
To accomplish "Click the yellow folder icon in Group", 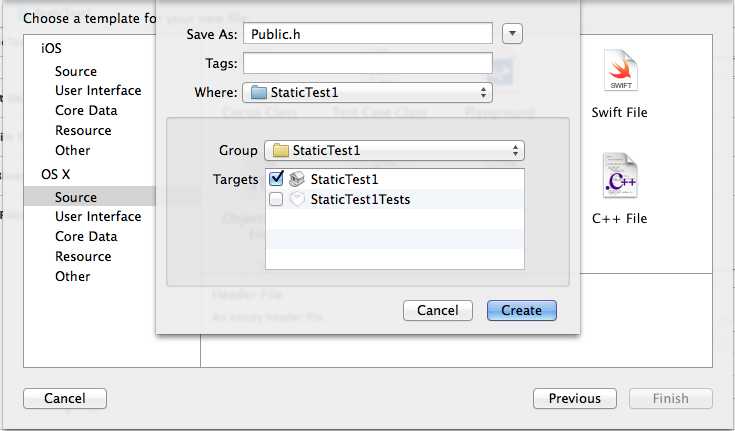I will 281,151.
